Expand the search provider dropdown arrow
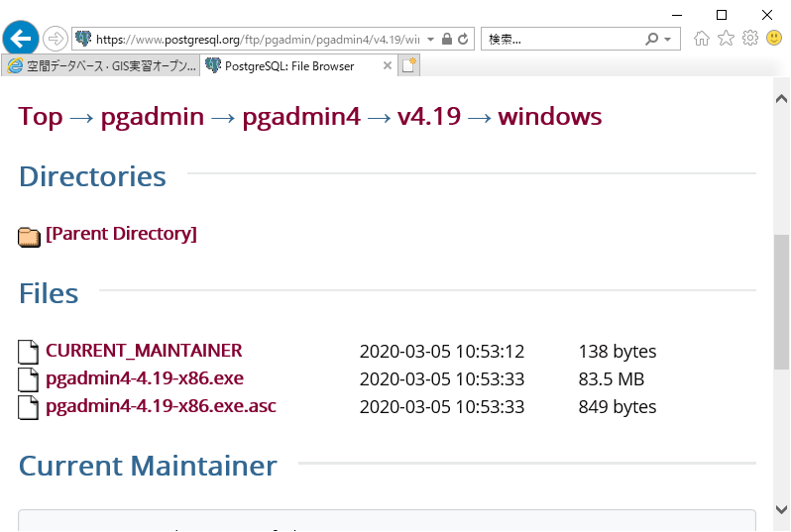The height and width of the screenshot is (532, 791). point(667,39)
